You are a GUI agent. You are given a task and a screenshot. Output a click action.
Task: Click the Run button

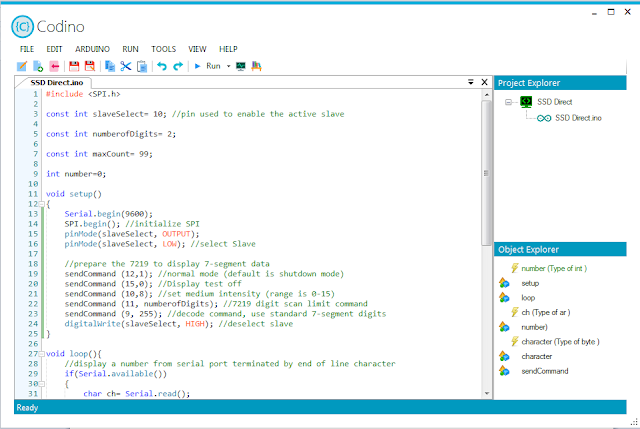pyautogui.click(x=208, y=66)
